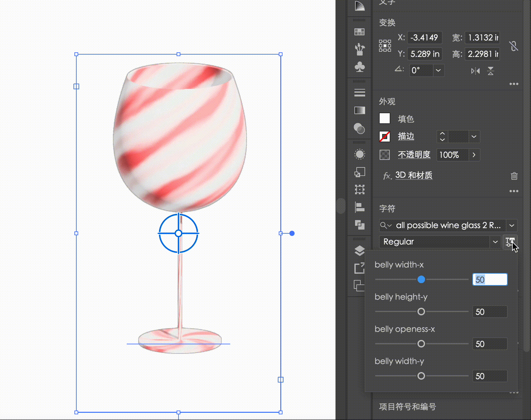This screenshot has width=531, height=420.
Task: Open the Gradient panel icon
Action: click(x=359, y=110)
